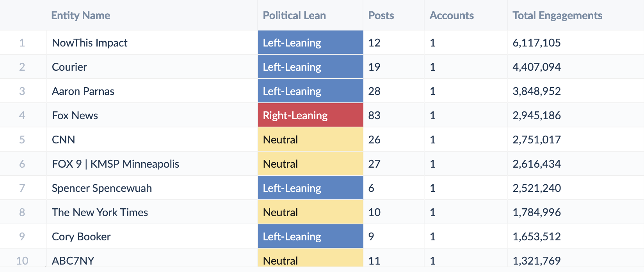
Task: Click Left-Leaning cell for Courier
Action: (311, 67)
